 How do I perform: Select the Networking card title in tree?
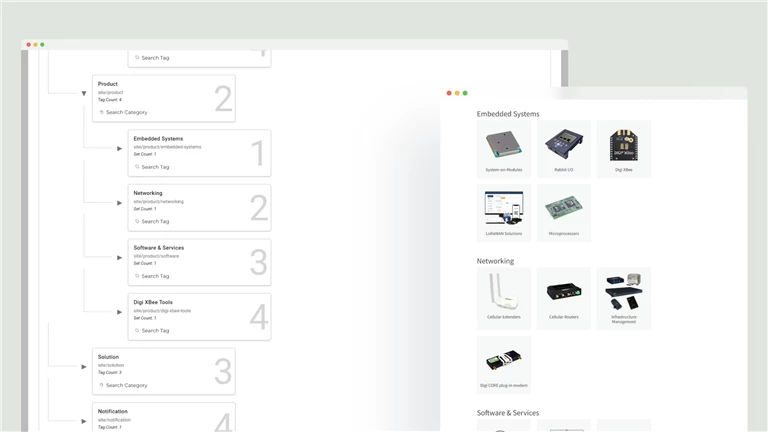point(148,193)
